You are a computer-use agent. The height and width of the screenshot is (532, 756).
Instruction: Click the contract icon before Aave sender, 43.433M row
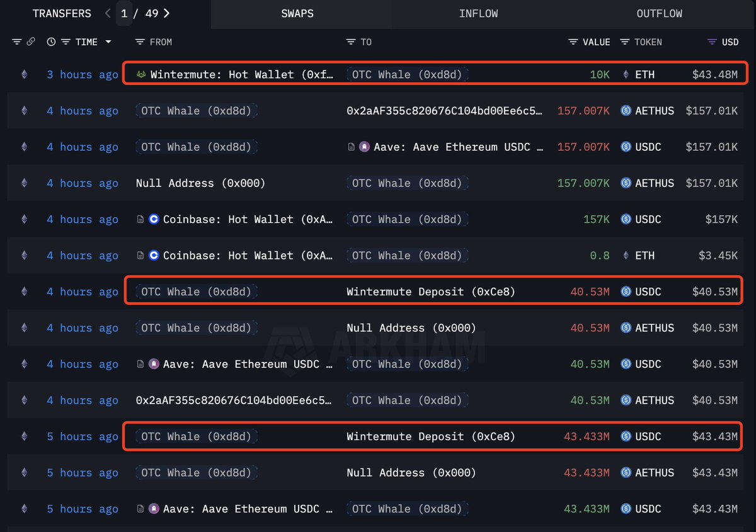pos(140,509)
